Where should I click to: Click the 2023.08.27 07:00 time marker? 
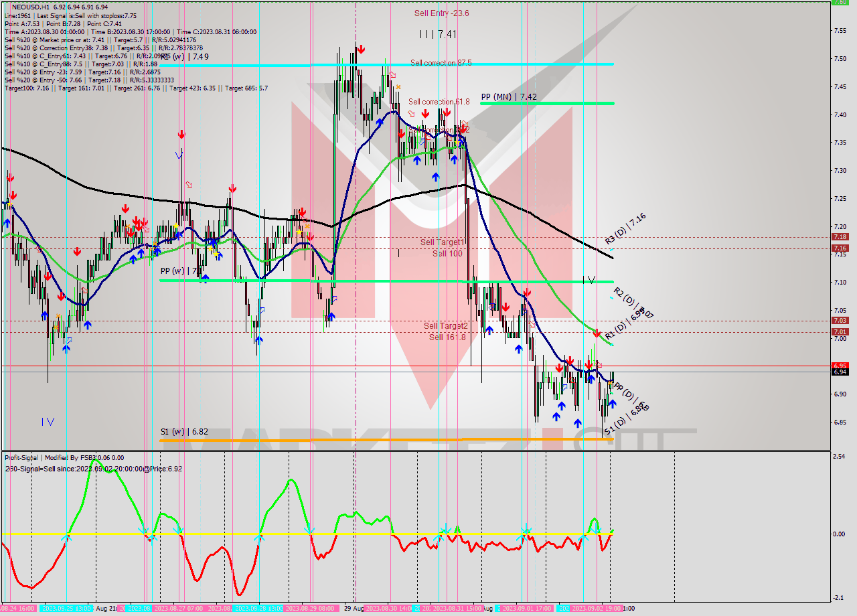pyautogui.click(x=179, y=609)
